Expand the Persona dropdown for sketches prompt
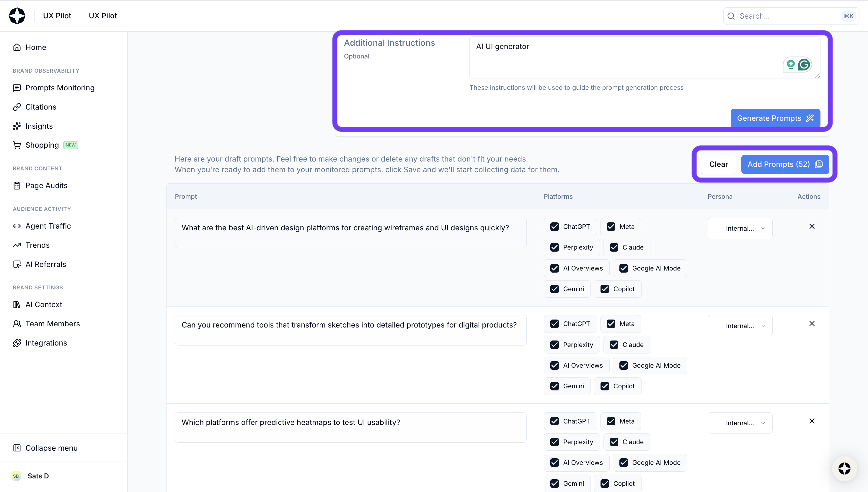Viewport: 868px width, 492px height. point(740,326)
